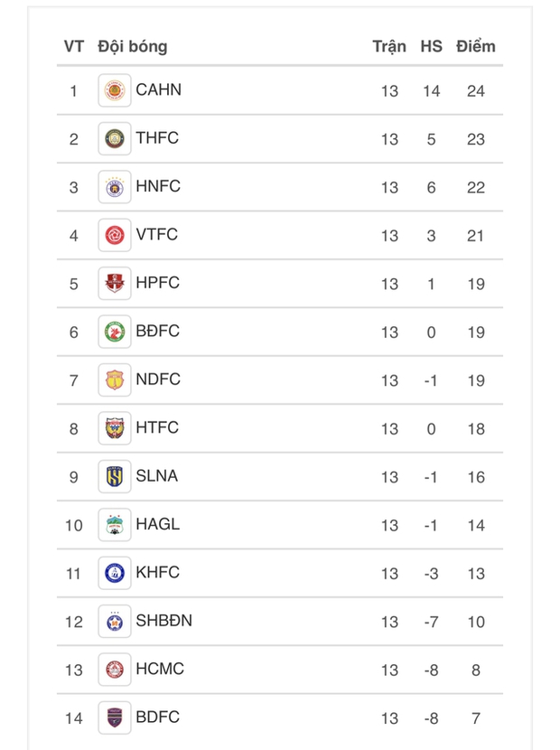
Task: Click the VTFC red club badge
Action: tap(115, 235)
